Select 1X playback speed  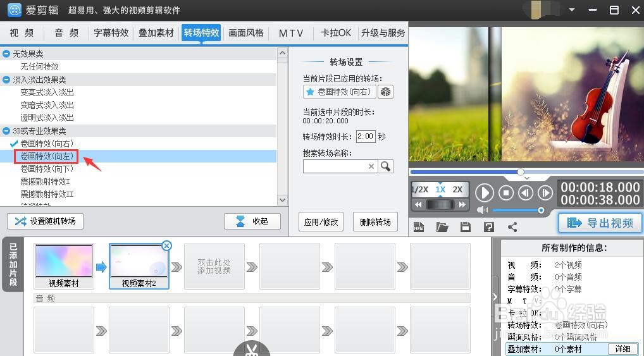click(440, 189)
